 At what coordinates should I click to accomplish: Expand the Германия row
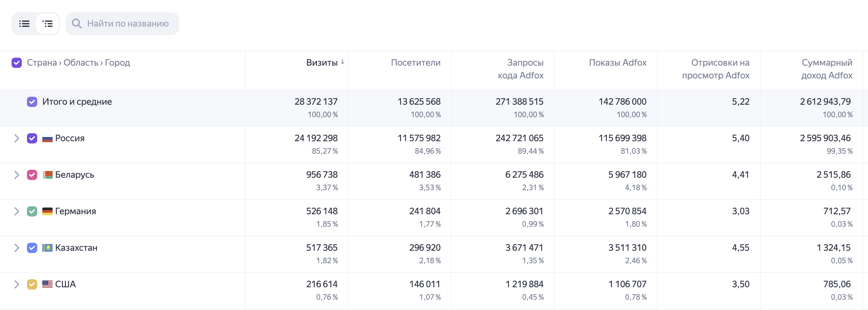(16, 211)
